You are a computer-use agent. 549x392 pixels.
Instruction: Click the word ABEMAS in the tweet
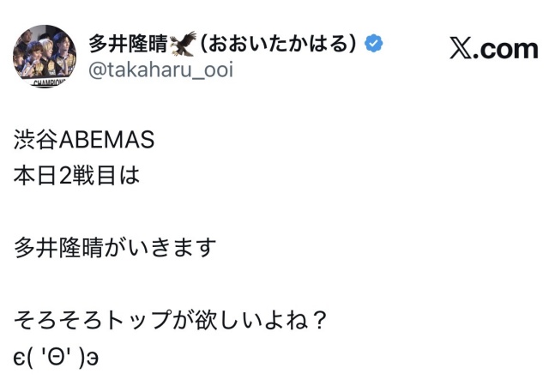coord(106,139)
